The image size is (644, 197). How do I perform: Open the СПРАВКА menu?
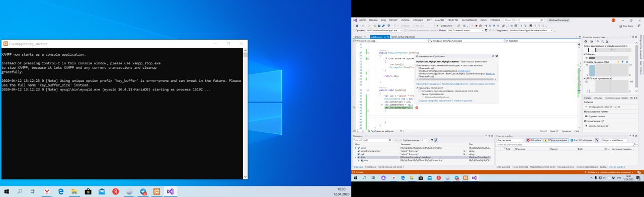[495, 20]
